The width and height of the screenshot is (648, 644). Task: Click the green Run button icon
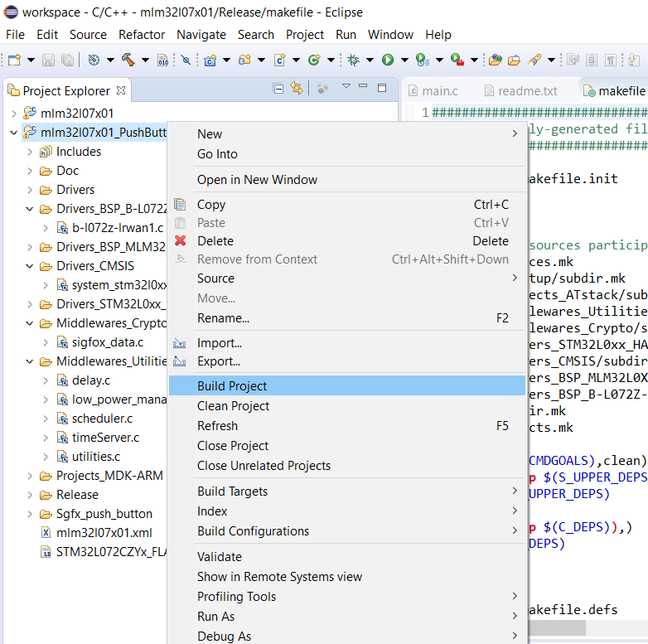tap(388, 60)
